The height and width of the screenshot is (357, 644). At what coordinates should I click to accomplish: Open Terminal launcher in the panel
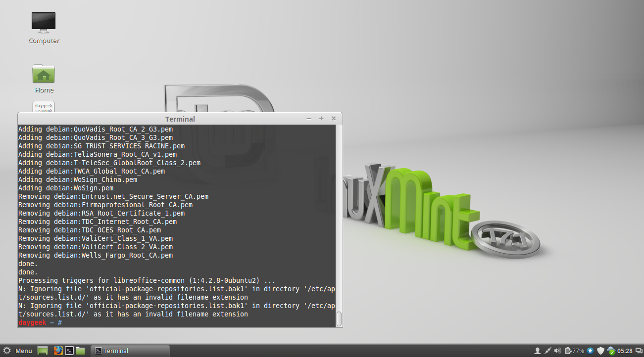(x=70, y=351)
